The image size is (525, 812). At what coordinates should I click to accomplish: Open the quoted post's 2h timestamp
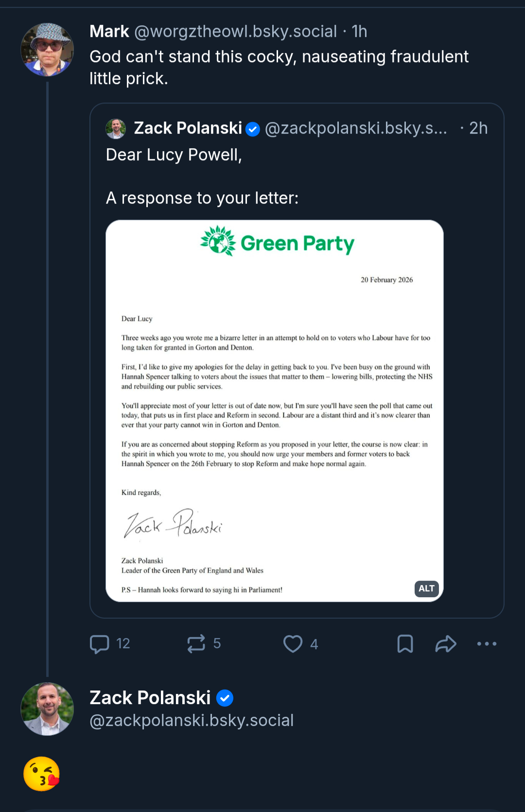pos(478,128)
